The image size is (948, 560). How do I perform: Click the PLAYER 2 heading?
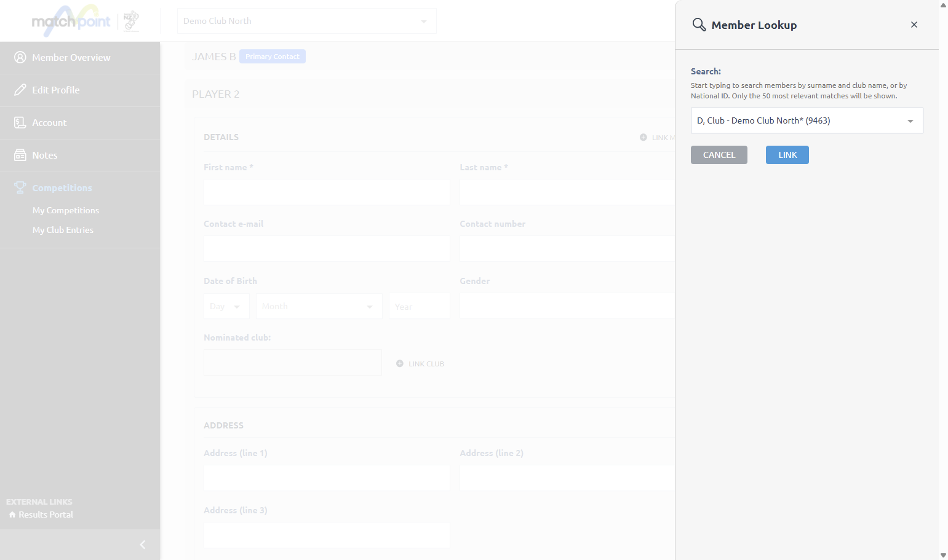215,94
